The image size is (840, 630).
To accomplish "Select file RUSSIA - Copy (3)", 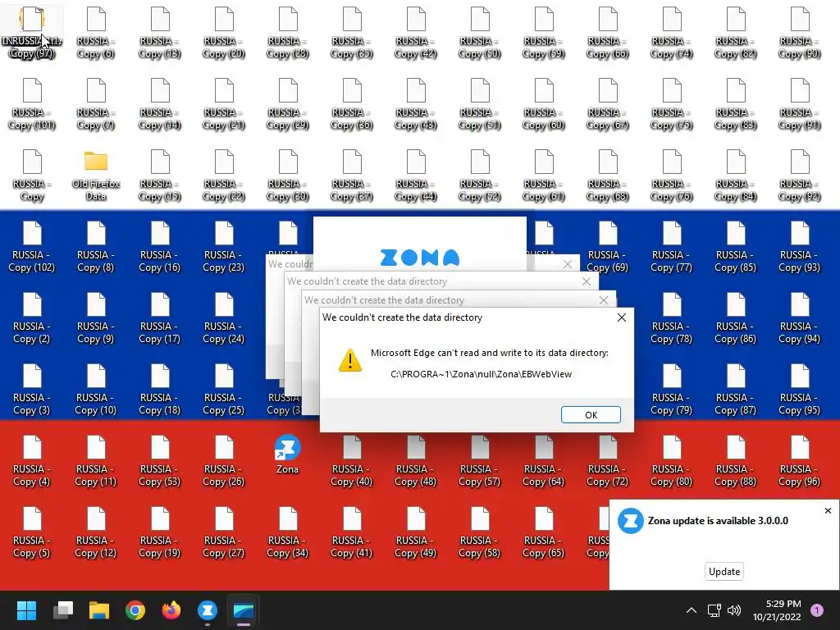I will click(x=32, y=389).
